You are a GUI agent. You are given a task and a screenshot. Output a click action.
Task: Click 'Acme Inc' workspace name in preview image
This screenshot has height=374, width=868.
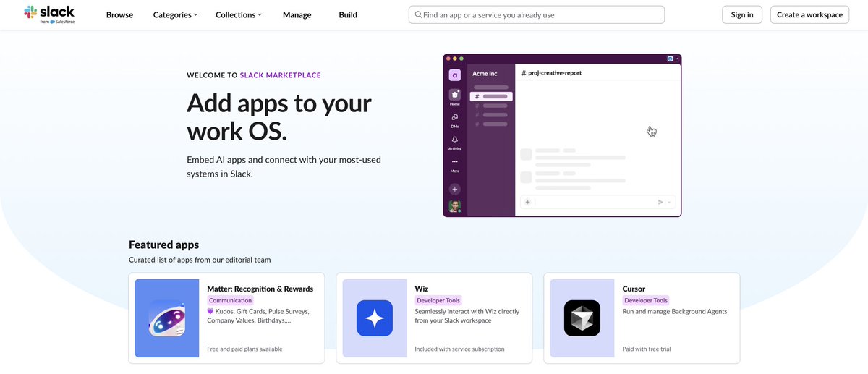point(485,73)
